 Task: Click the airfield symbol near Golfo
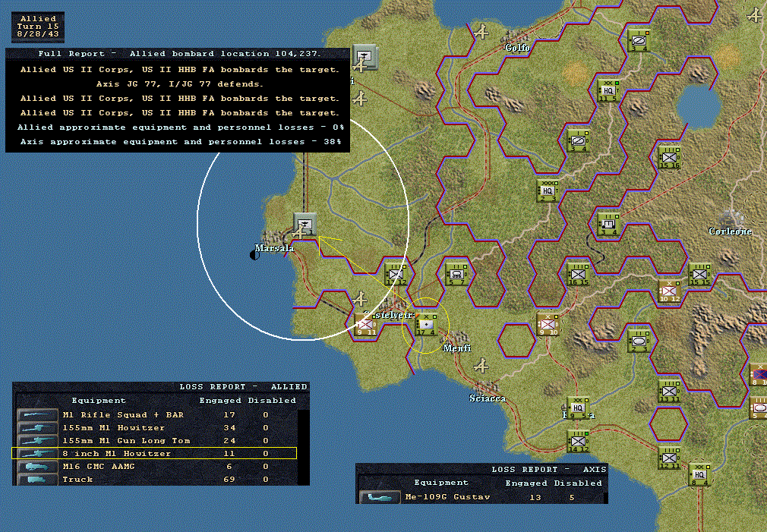click(x=481, y=33)
